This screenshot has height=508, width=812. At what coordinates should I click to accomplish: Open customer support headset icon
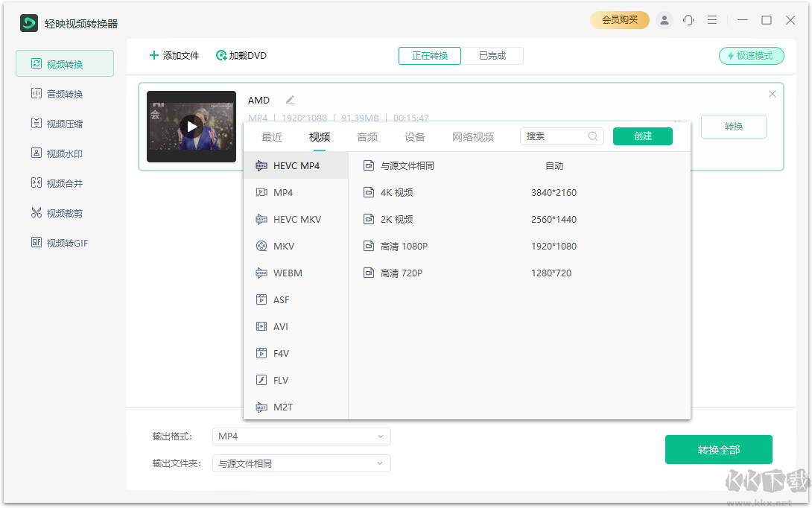(x=688, y=20)
